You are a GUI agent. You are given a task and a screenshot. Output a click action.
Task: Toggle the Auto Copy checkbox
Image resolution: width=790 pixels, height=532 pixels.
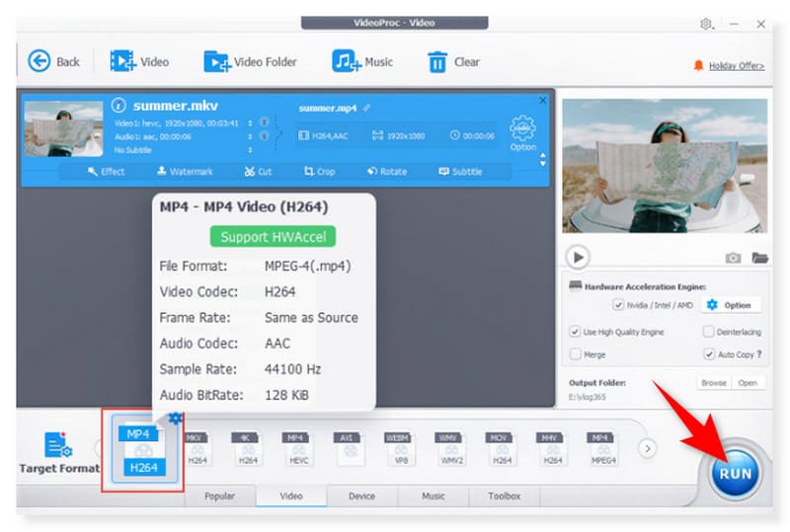[x=709, y=354]
